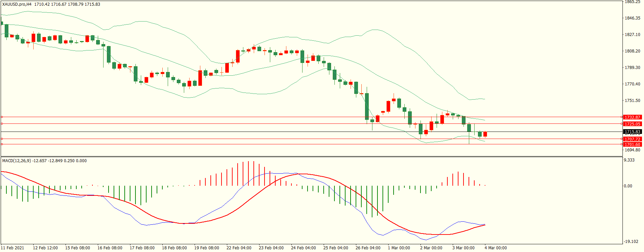Click the 22 Feb 04:00 time label
This screenshot has height=252, width=644.
239,248
